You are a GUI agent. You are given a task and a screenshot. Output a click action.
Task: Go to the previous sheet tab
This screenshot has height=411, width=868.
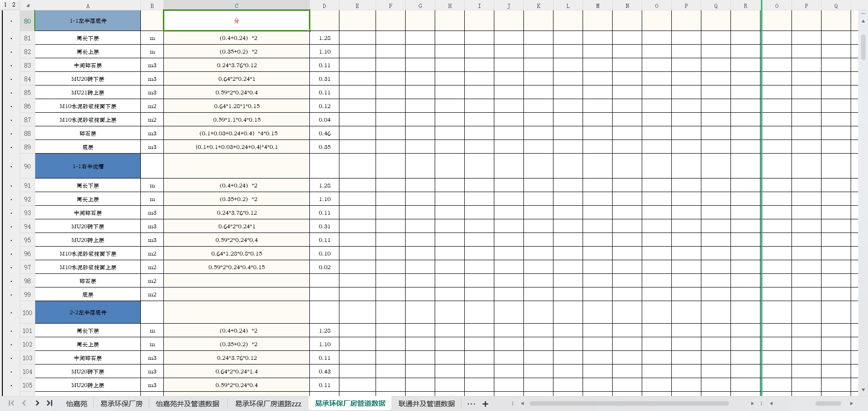(x=24, y=403)
